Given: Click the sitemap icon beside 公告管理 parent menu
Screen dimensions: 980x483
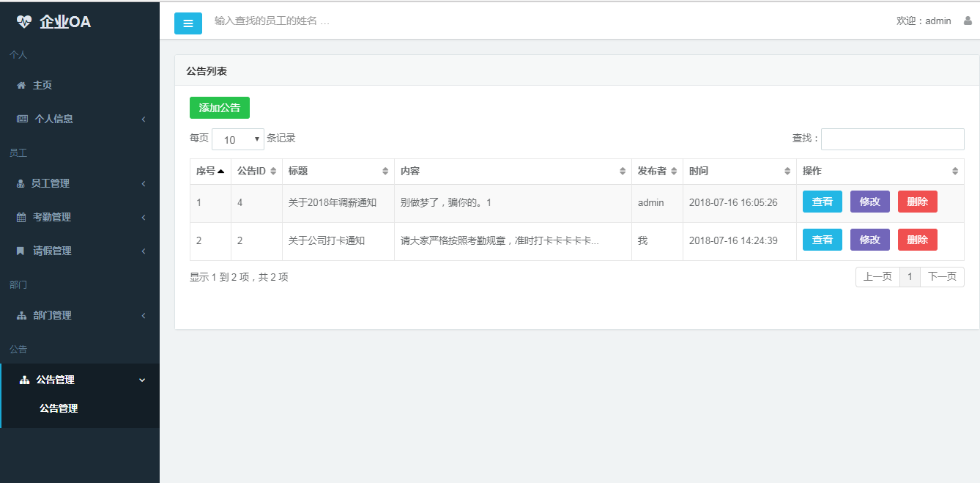Looking at the screenshot, I should (x=24, y=380).
